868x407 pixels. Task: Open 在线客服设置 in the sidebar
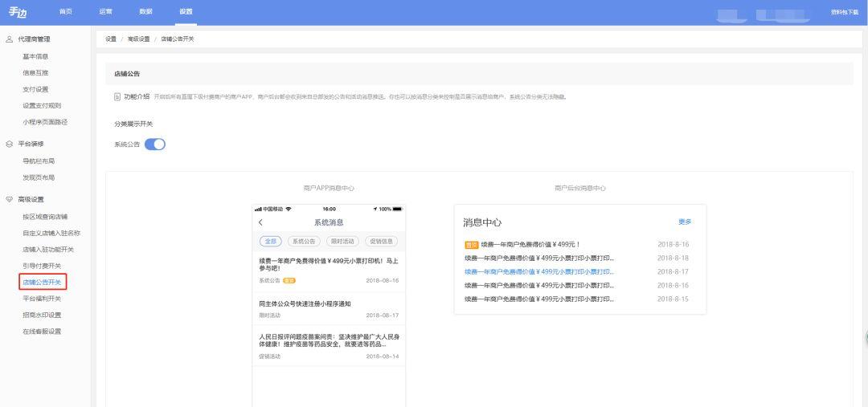pos(42,332)
